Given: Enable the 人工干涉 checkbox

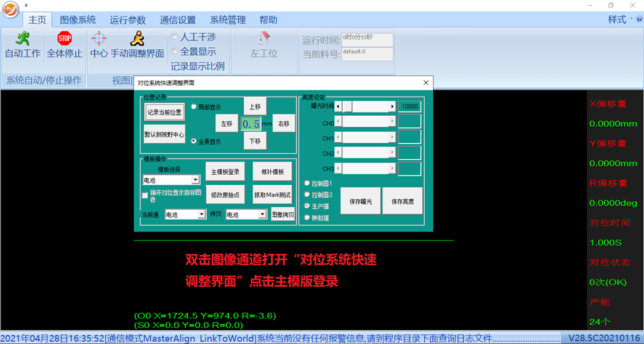Looking at the screenshot, I should pos(175,37).
